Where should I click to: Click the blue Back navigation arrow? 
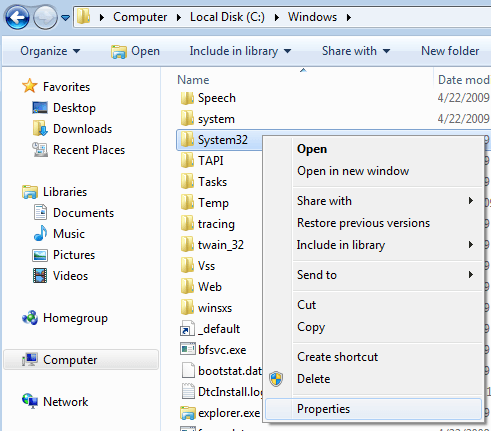coord(17,17)
